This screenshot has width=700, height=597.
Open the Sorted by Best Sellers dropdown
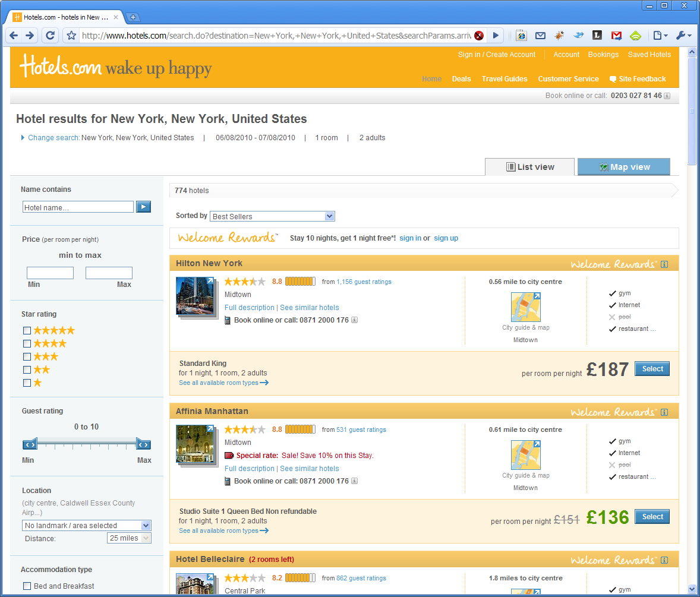272,216
